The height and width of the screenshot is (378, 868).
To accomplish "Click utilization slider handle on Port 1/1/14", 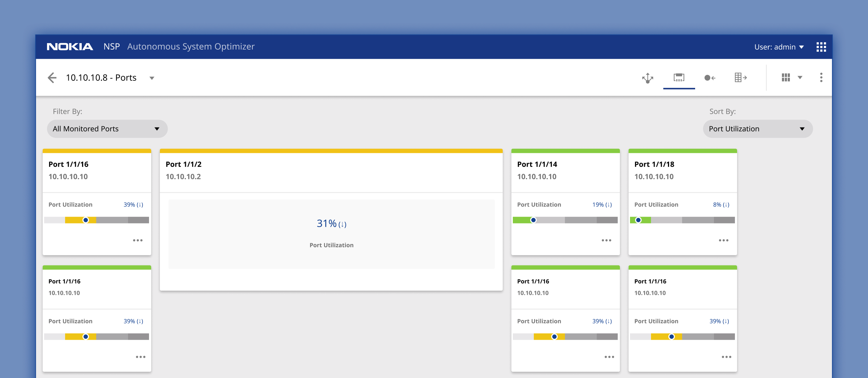I will pyautogui.click(x=533, y=220).
